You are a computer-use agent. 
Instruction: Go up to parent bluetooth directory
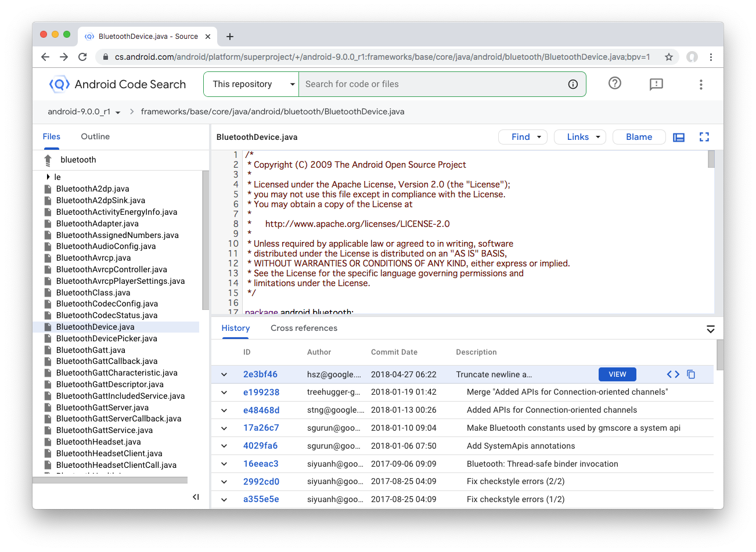(48, 160)
